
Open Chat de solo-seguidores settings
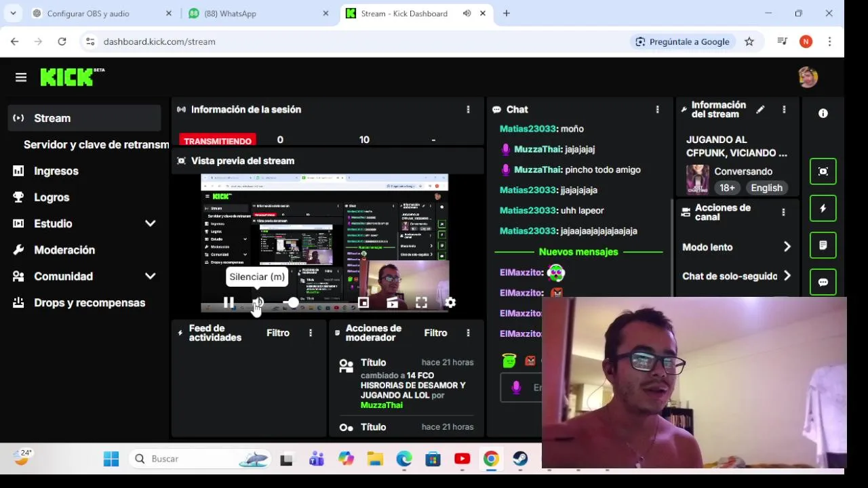tap(736, 276)
